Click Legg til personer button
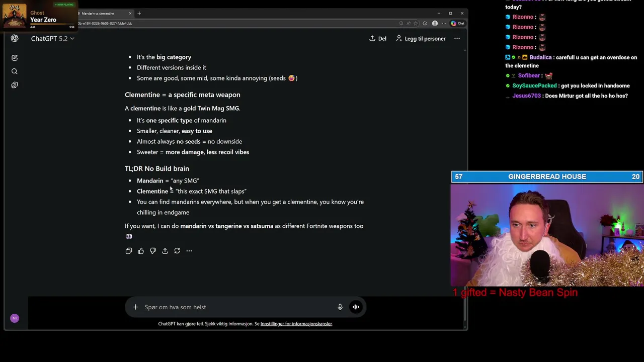 point(421,39)
